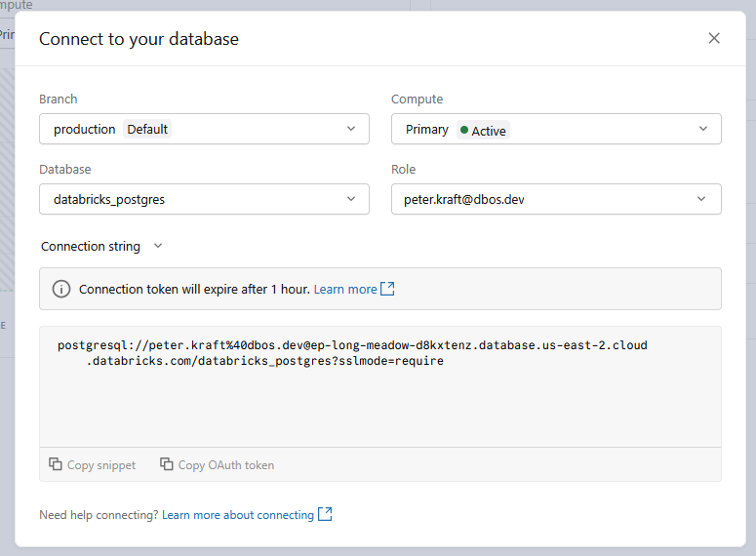Open Learn more about connecting link

tap(238, 514)
